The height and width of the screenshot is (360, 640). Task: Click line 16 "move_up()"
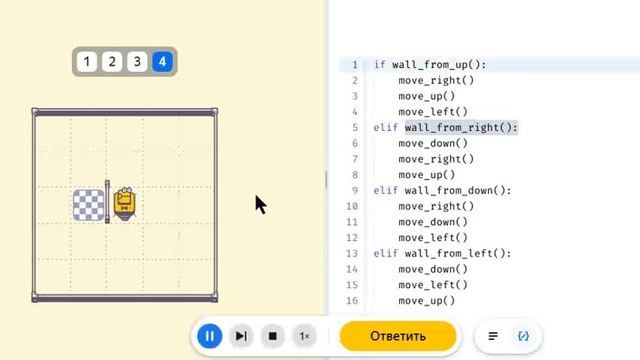427,301
